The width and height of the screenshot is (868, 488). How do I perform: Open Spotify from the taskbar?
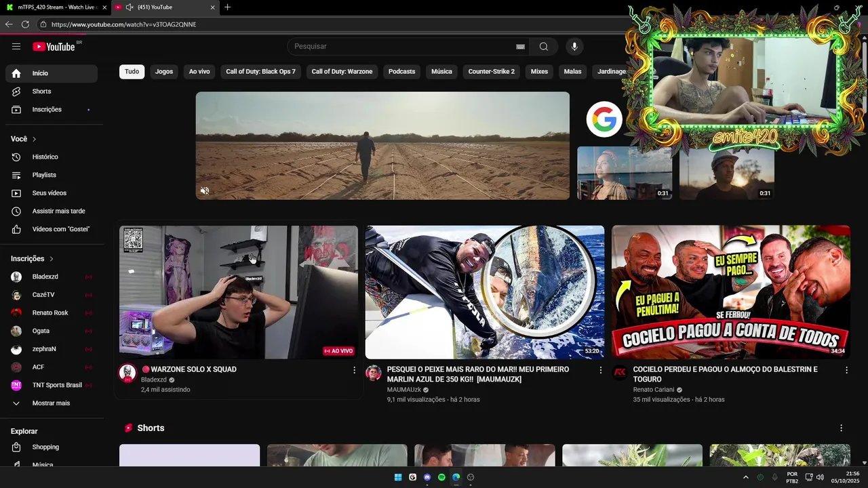click(x=441, y=477)
